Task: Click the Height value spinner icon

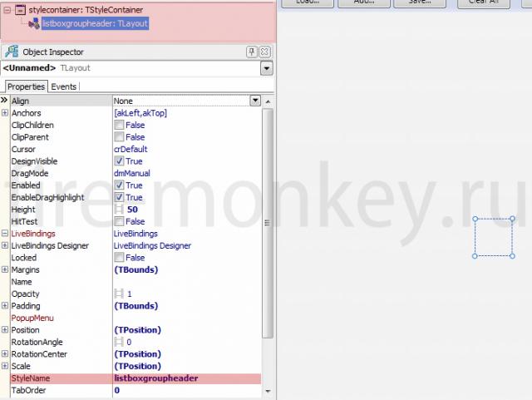Action: click(x=119, y=210)
